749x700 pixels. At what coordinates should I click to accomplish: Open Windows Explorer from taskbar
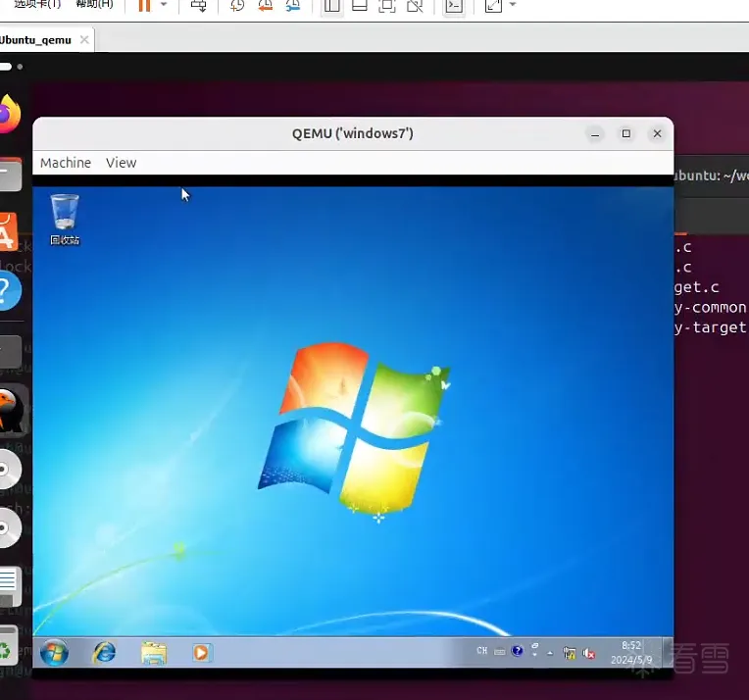(154, 653)
